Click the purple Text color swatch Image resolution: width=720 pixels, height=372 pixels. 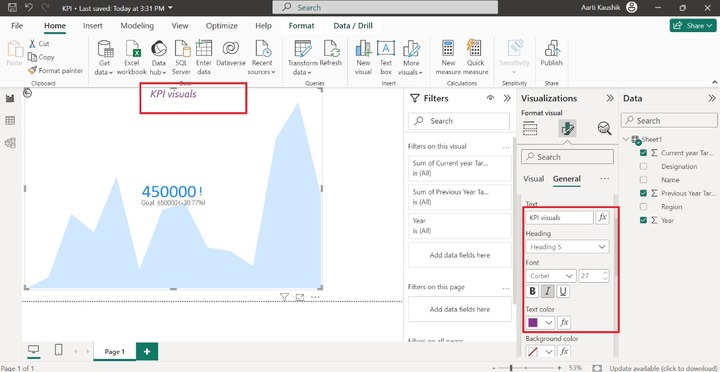pyautogui.click(x=533, y=322)
